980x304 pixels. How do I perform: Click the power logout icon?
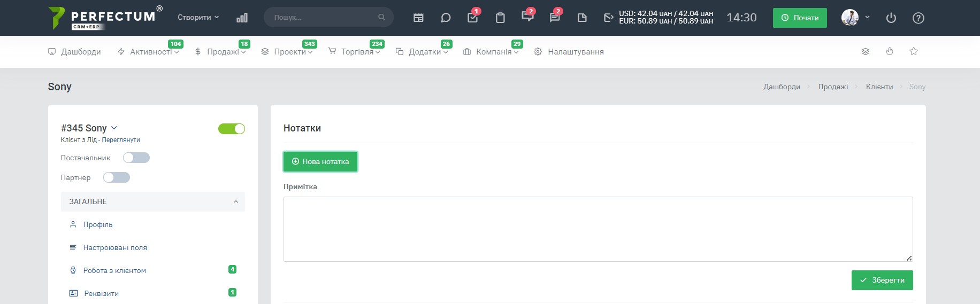[891, 18]
